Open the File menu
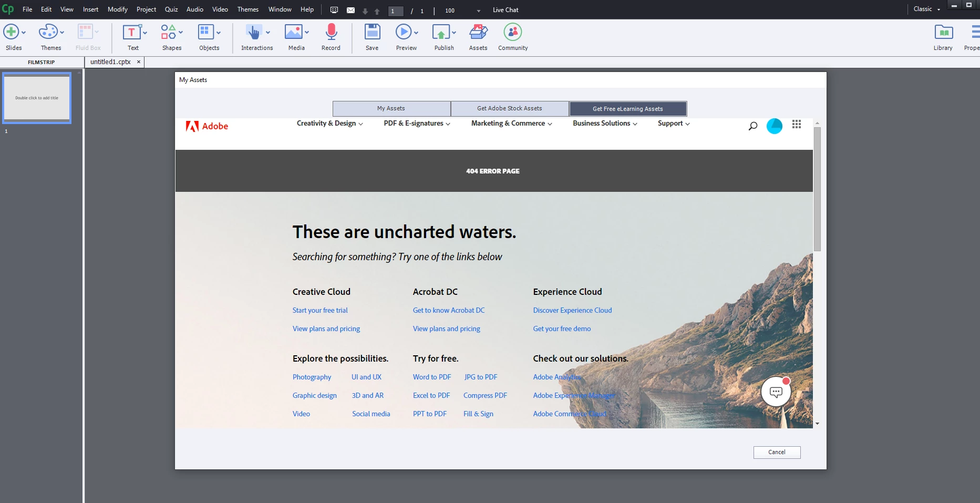980x503 pixels. [x=27, y=9]
